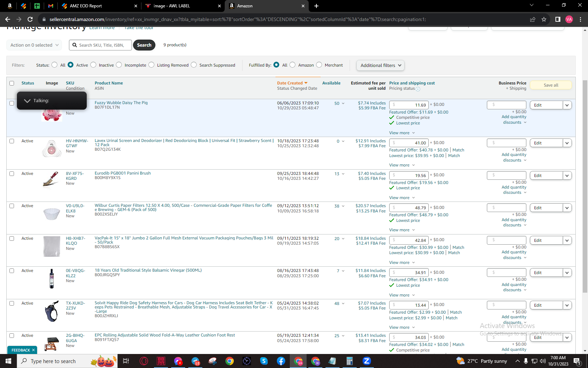Image resolution: width=588 pixels, height=368 pixels.
Task: Bookmark this page with the star icon
Action: [x=544, y=19]
